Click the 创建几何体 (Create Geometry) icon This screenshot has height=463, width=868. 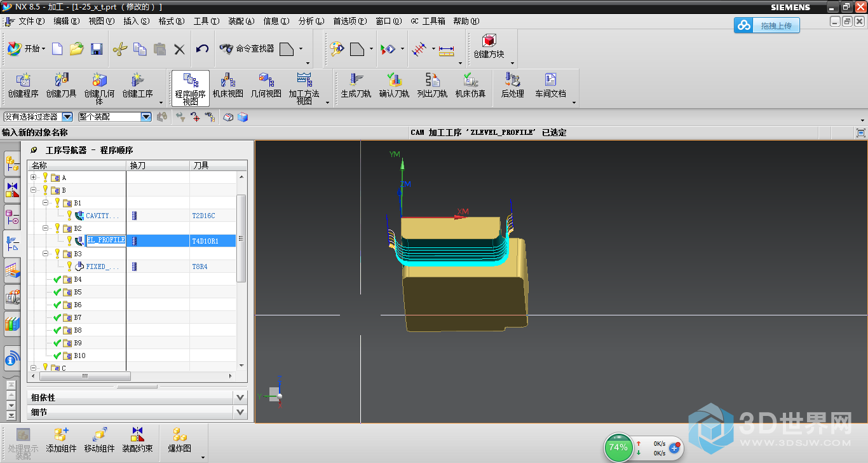[x=99, y=88]
